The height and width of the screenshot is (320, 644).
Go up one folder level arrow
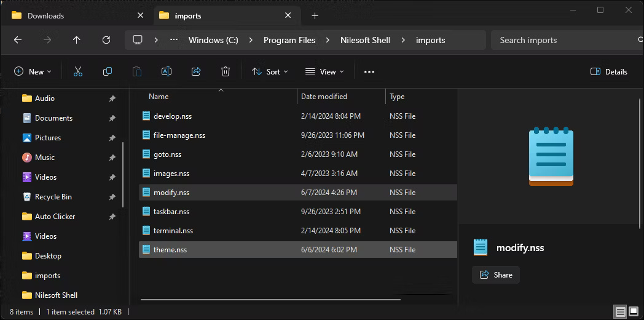[76, 40]
